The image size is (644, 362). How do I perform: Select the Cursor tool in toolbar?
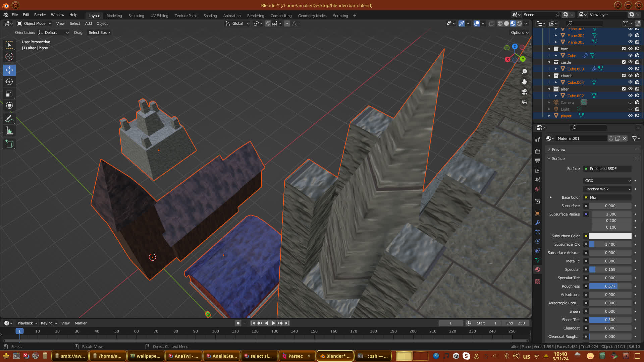point(9,57)
